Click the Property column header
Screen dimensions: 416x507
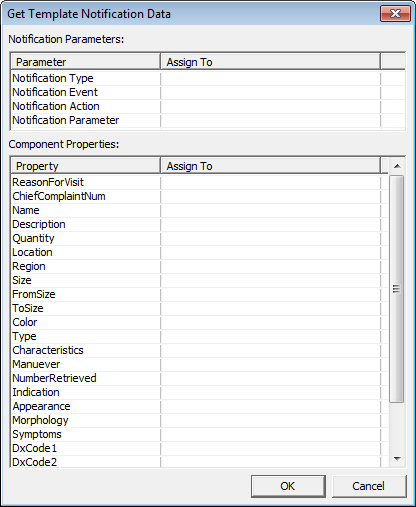86,166
